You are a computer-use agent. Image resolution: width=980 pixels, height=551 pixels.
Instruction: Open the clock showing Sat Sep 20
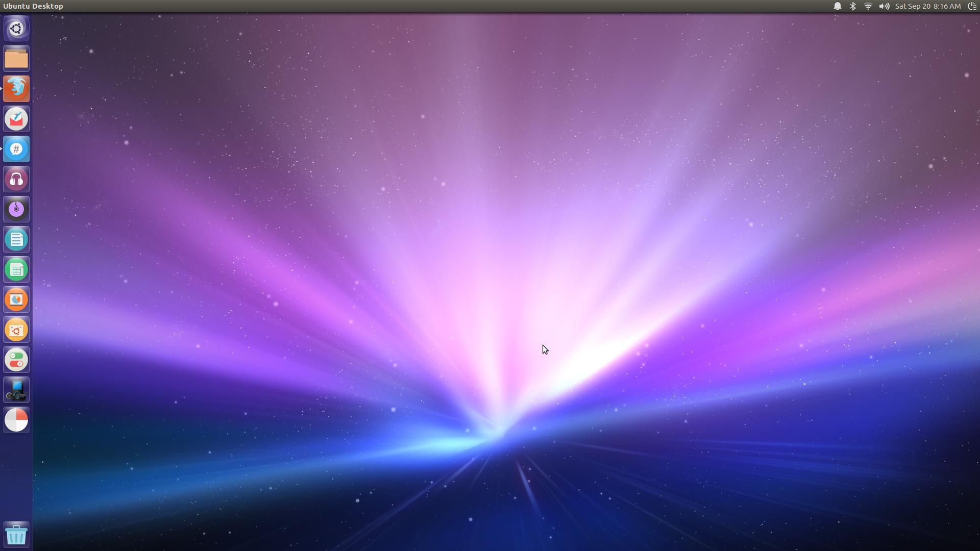point(928,6)
